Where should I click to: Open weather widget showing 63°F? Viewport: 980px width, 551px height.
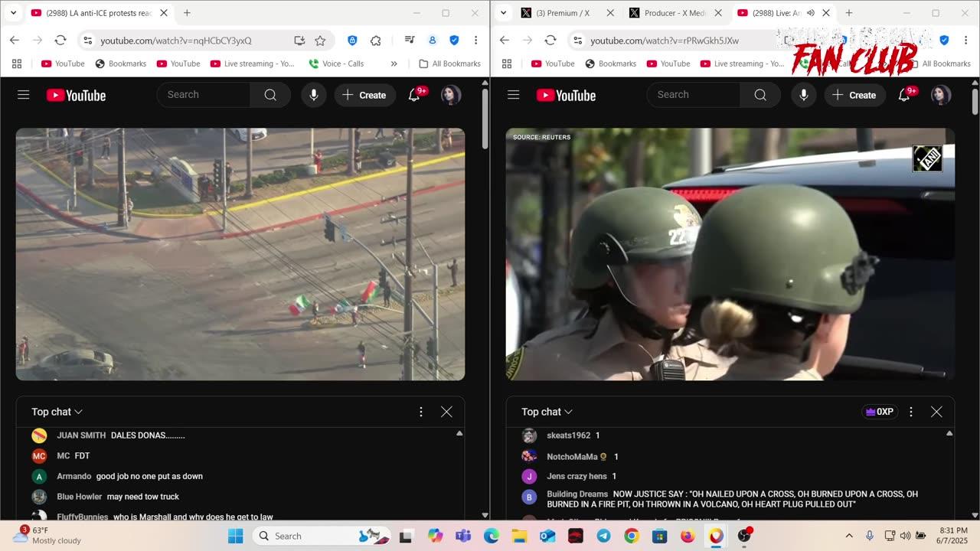click(x=47, y=536)
